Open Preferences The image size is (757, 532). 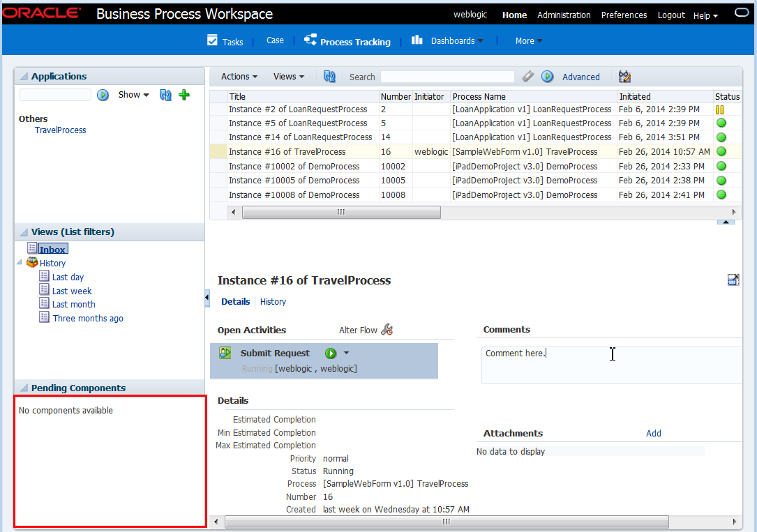[x=624, y=15]
